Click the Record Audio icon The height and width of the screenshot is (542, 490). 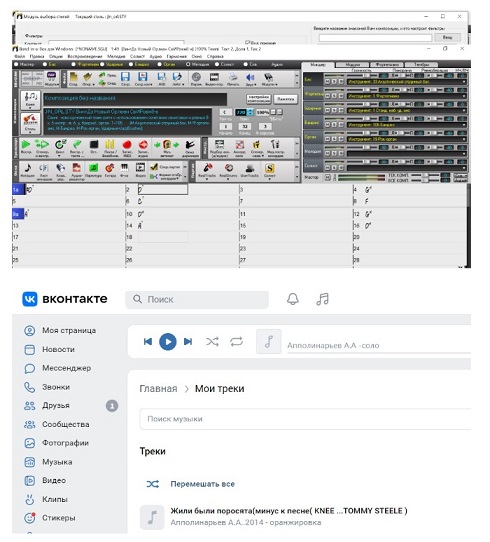(x=143, y=144)
